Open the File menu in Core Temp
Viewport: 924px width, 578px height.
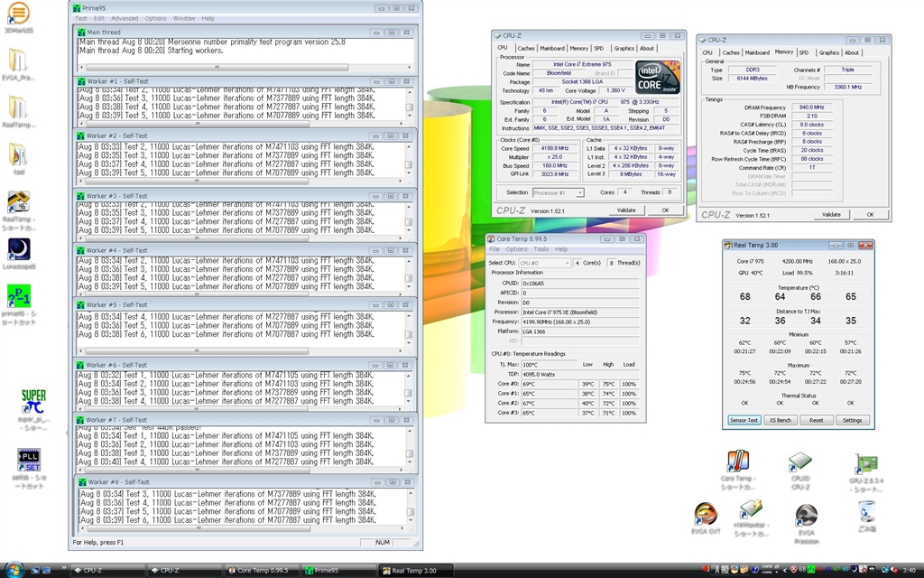pos(494,249)
